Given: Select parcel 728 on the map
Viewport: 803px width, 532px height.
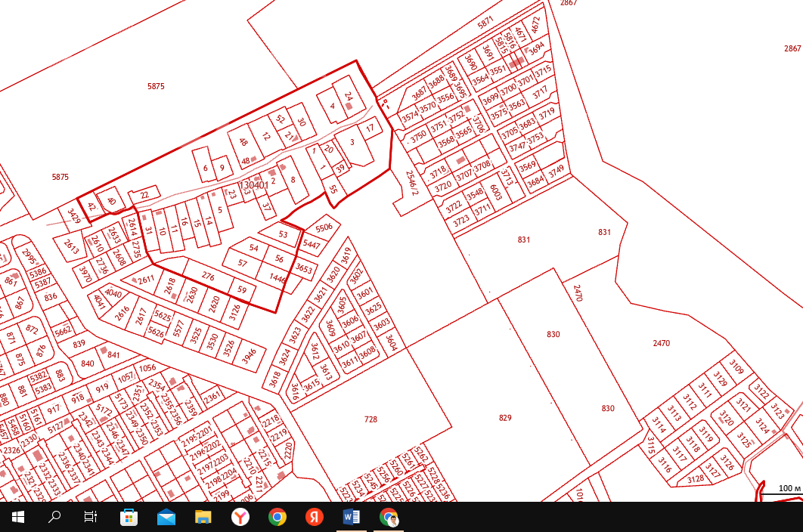Looking at the screenshot, I should pos(370,419).
